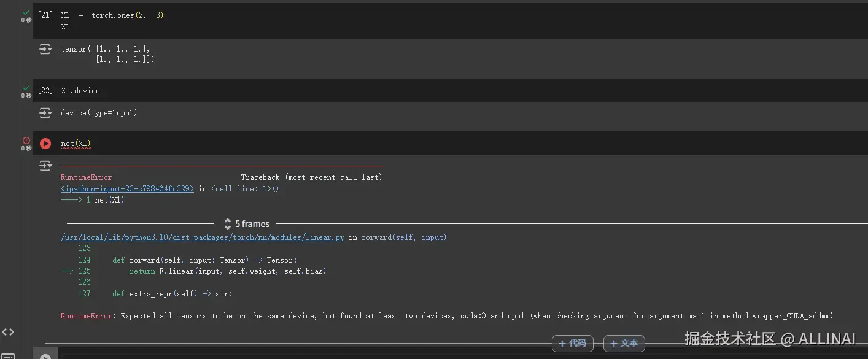868x359 pixels.
Task: Open the linear.py file path link
Action: [x=203, y=237]
